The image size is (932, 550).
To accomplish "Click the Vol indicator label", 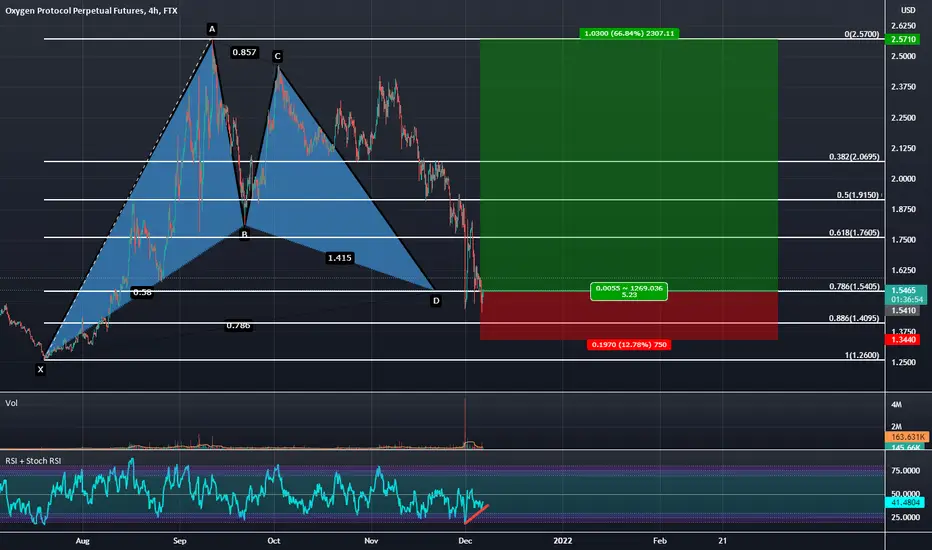I will [11, 403].
